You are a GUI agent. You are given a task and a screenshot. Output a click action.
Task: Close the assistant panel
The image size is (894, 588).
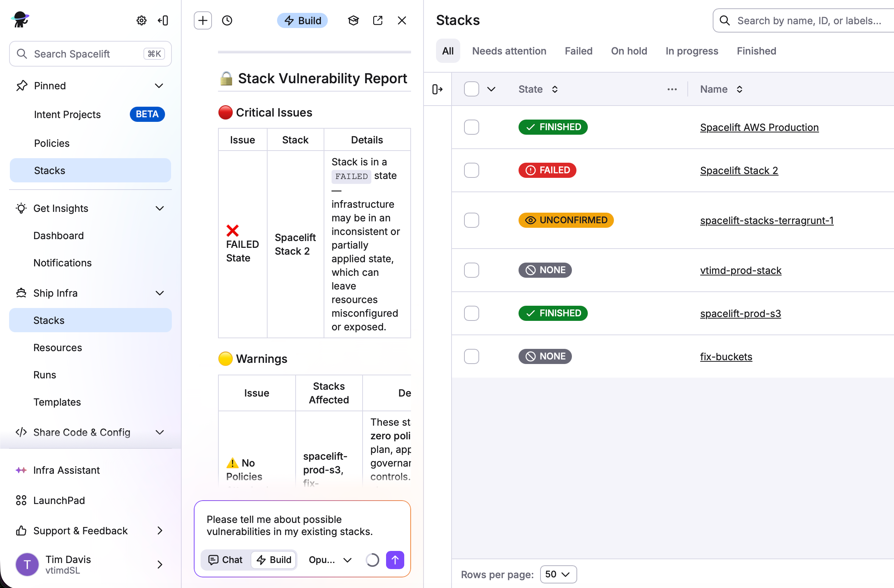pyautogui.click(x=402, y=20)
